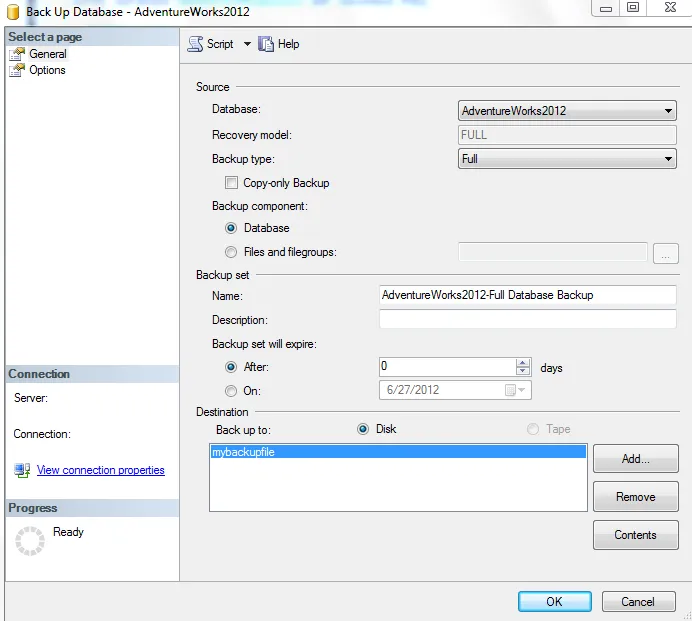Enable the Copy-only Backup checkbox
The image size is (692, 621).
pyautogui.click(x=231, y=183)
